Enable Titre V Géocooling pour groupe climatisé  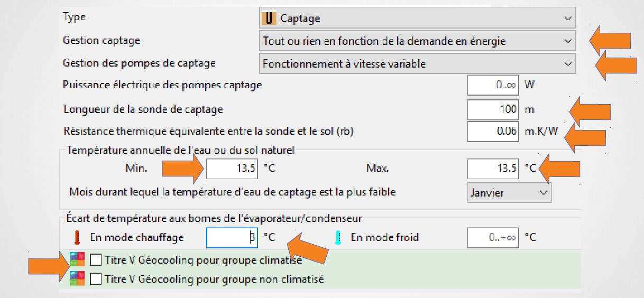[x=96, y=260]
